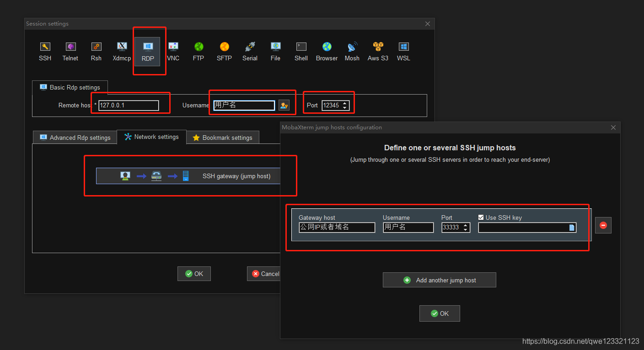Close the Session settings window
This screenshot has height=350, width=644.
pyautogui.click(x=428, y=24)
